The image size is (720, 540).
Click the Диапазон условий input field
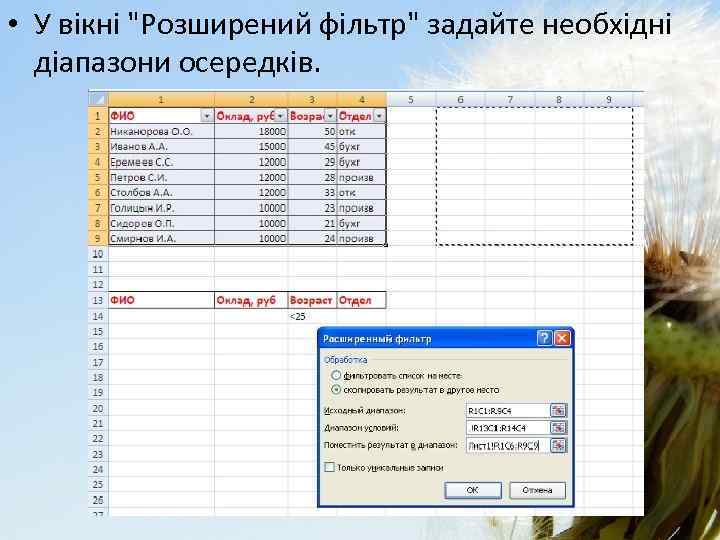pos(508,428)
